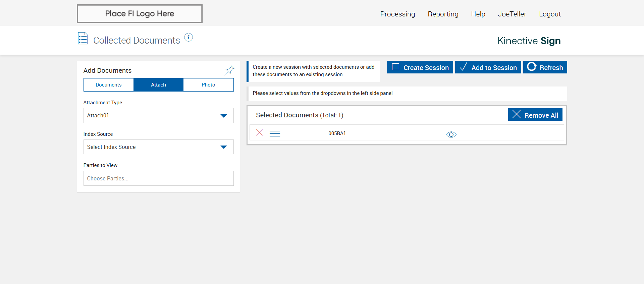This screenshot has height=284, width=644.
Task: Select the Attach tab
Action: click(x=158, y=85)
